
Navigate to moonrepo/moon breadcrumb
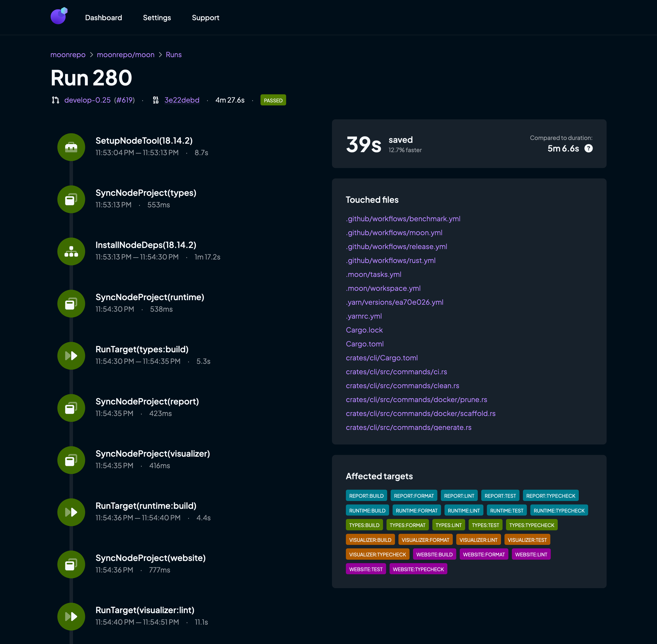[x=125, y=55]
